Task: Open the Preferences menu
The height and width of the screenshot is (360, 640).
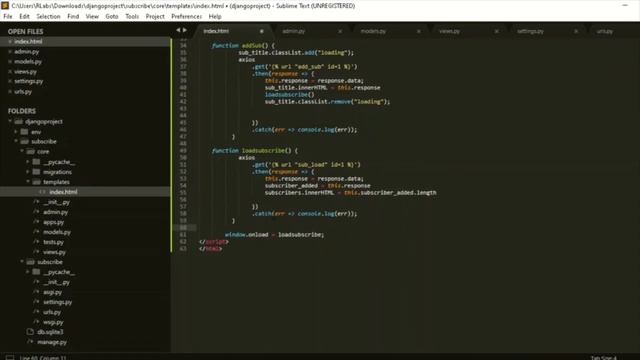Action: coord(187,17)
